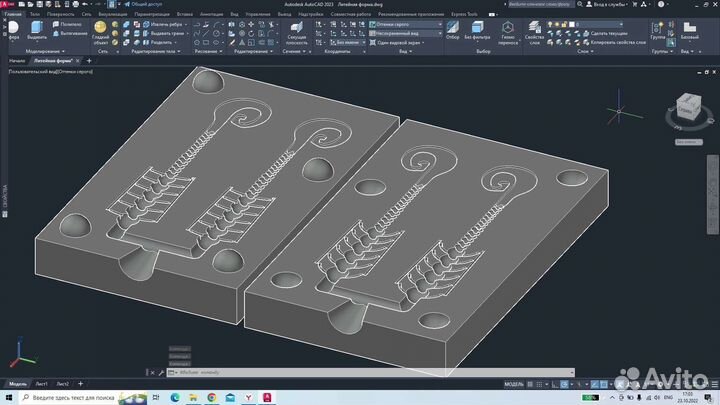
Task: Expand the Группы panel
Action: point(662,51)
